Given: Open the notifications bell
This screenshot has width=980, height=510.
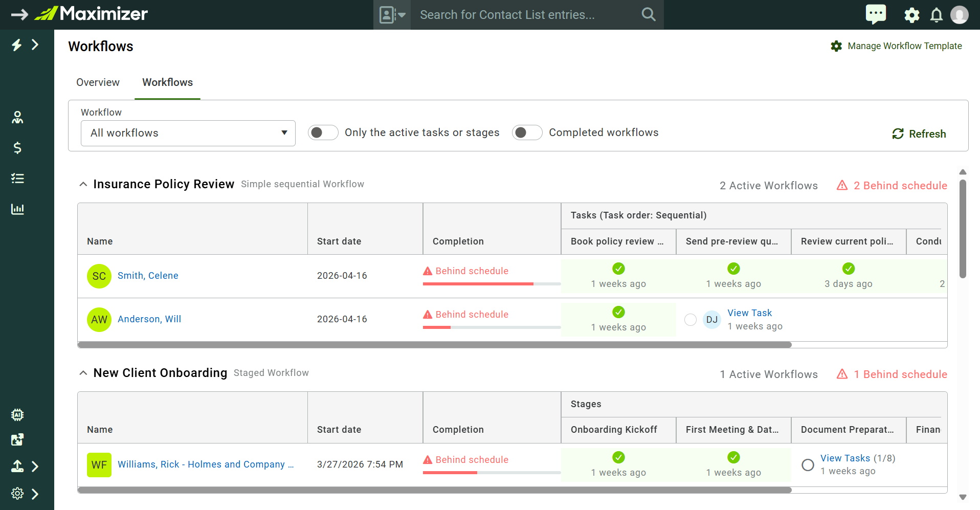Looking at the screenshot, I should [937, 15].
